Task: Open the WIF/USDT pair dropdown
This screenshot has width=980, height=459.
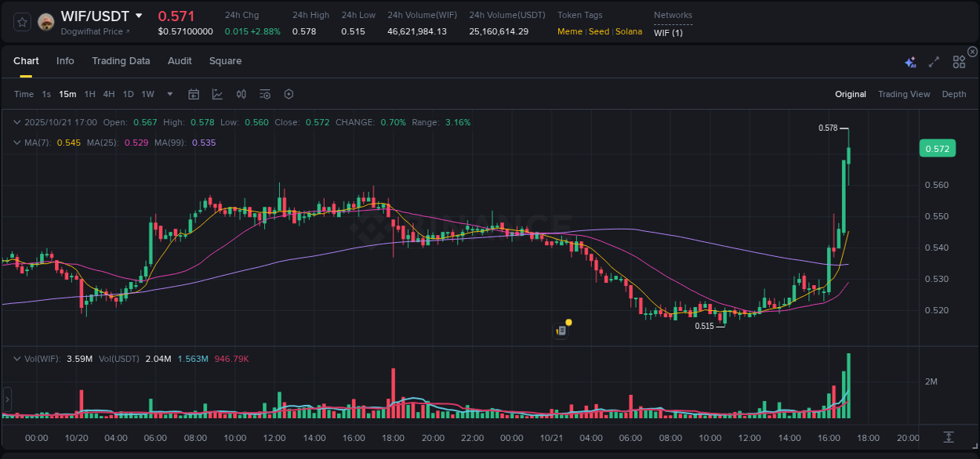Action: (139, 16)
